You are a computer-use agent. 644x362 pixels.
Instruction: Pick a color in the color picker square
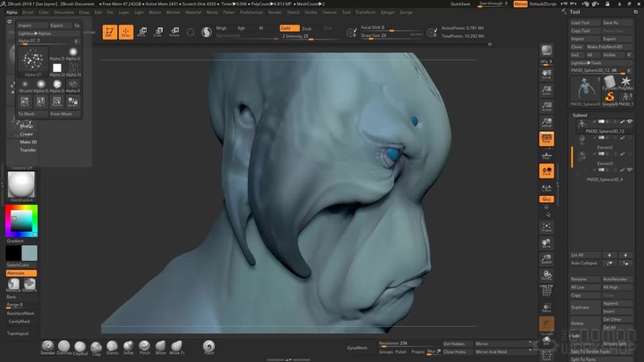coord(20,222)
